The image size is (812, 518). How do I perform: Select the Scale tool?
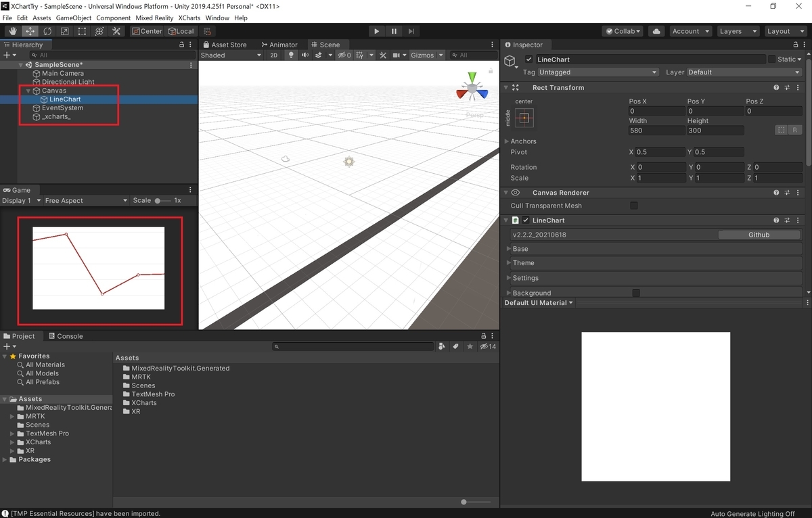[64, 31]
